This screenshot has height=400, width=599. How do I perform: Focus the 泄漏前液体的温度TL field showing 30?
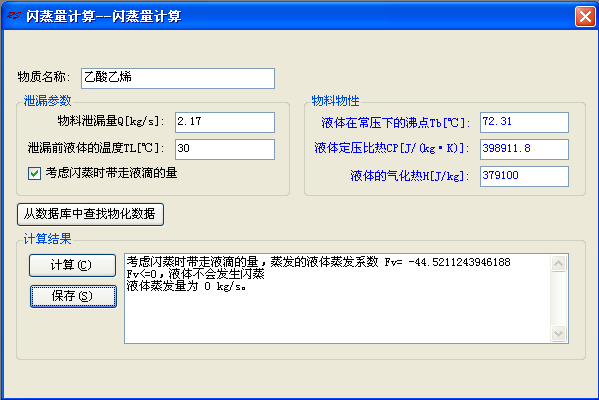coord(225,149)
